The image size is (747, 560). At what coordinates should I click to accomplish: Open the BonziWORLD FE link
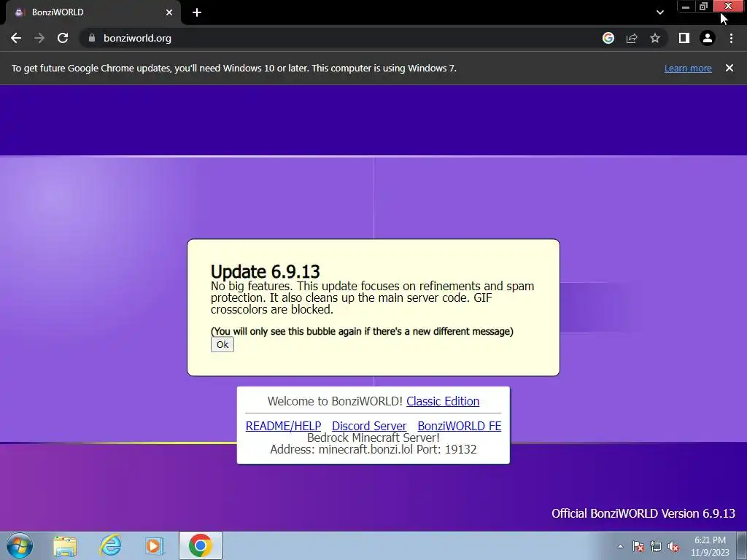[x=460, y=426]
